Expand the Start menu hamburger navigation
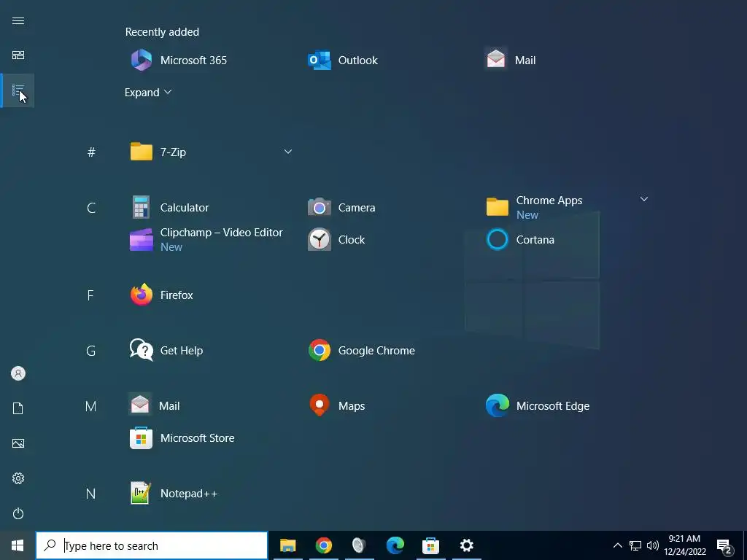747x560 pixels. [x=18, y=20]
